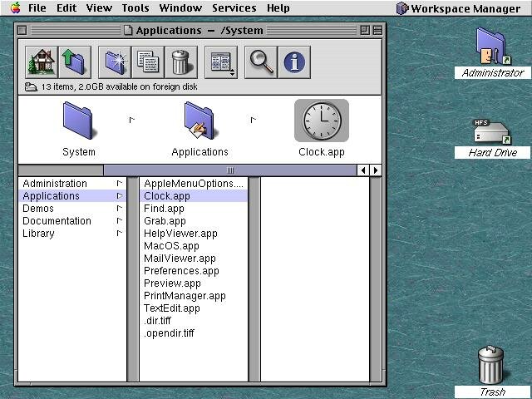Click the Home house icon in toolbar
The width and height of the screenshot is (532, 399).
pos(42,62)
